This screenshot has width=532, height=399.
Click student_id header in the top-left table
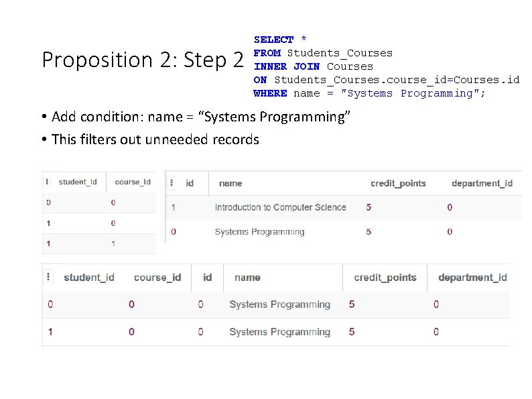pos(78,182)
